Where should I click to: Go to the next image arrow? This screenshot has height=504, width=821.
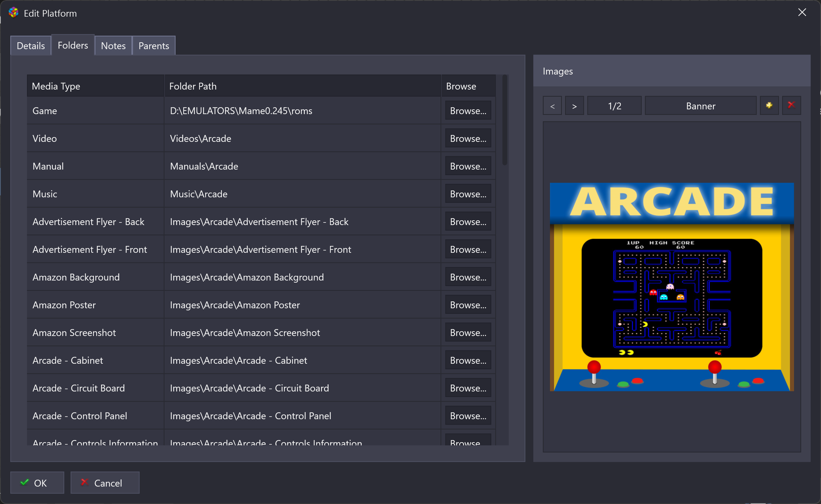coord(574,106)
